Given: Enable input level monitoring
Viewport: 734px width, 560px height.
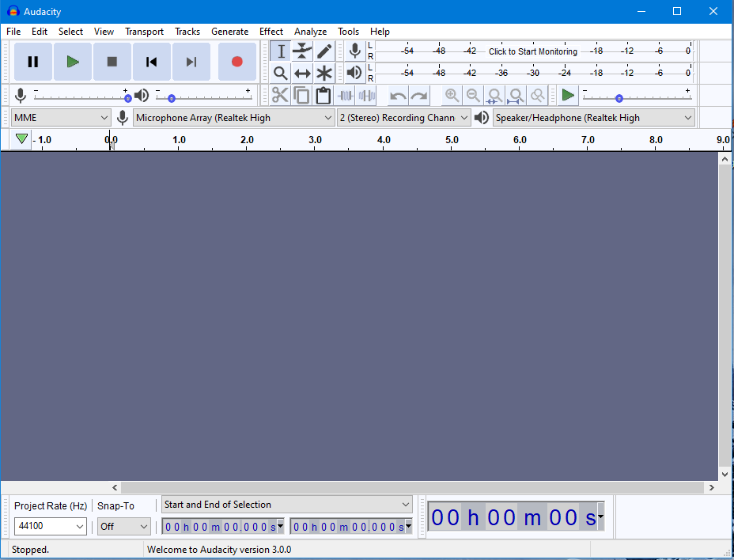Looking at the screenshot, I should (532, 51).
